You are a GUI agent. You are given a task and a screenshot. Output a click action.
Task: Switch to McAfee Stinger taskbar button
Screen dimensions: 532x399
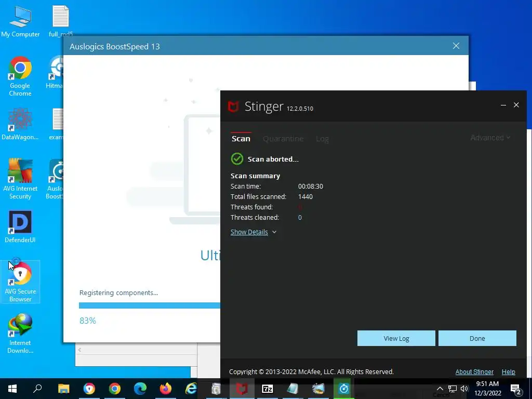pos(242,389)
